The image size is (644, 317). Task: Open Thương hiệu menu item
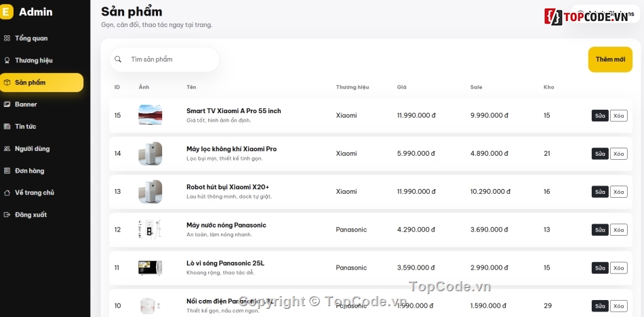pyautogui.click(x=41, y=60)
